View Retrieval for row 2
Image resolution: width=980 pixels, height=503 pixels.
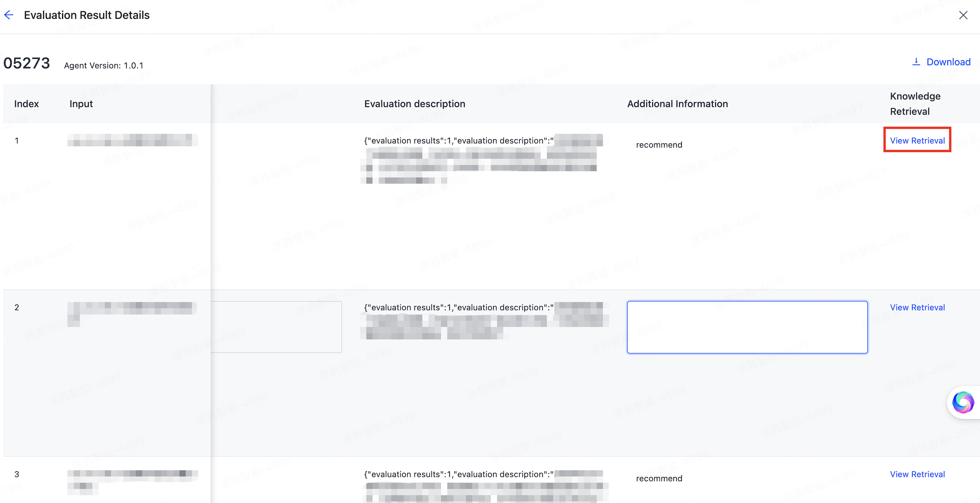pyautogui.click(x=917, y=307)
